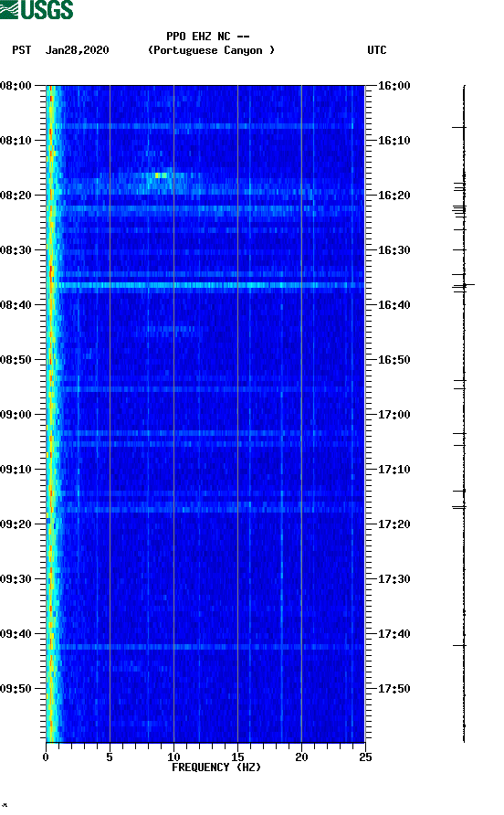Screen dimensions: 504x815
Task: Click the date Jan28,2020
Action: [78, 50]
